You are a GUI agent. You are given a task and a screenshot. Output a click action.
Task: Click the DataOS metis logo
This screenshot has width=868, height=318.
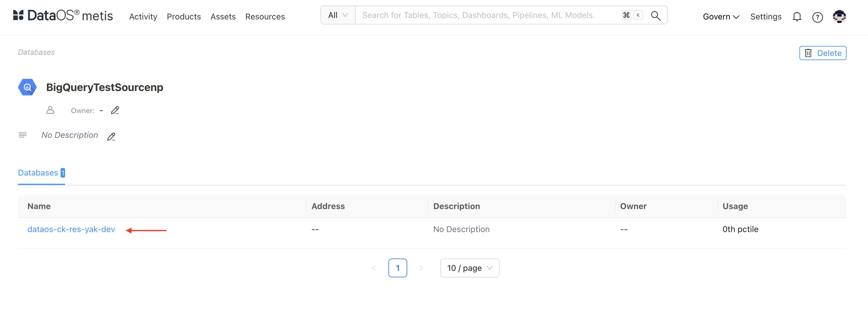pyautogui.click(x=63, y=16)
